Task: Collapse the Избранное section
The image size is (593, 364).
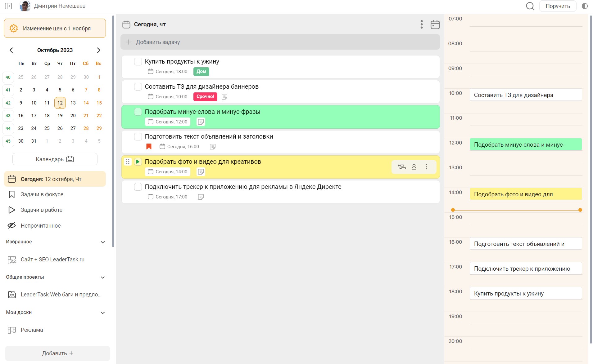Action: tap(103, 242)
